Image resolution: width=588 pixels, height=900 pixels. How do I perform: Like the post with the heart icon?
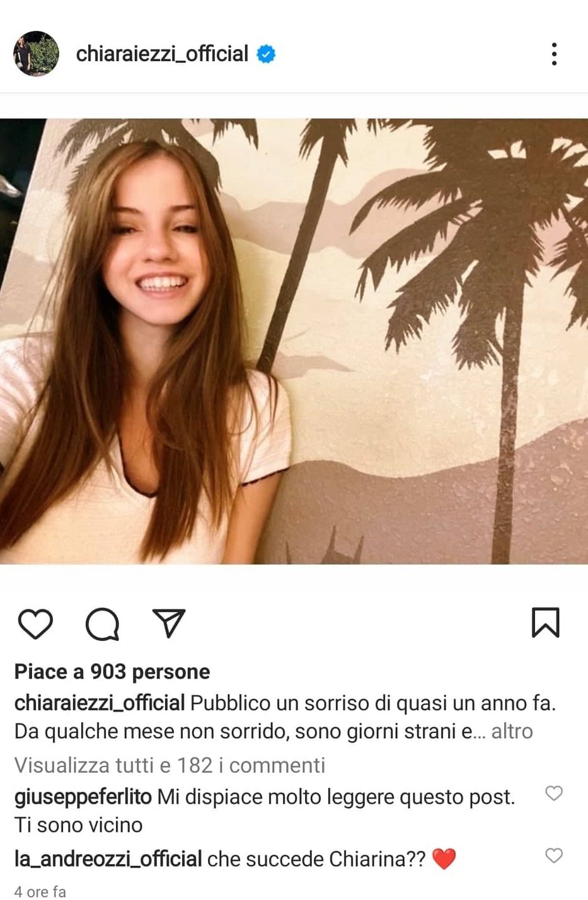pyautogui.click(x=35, y=623)
